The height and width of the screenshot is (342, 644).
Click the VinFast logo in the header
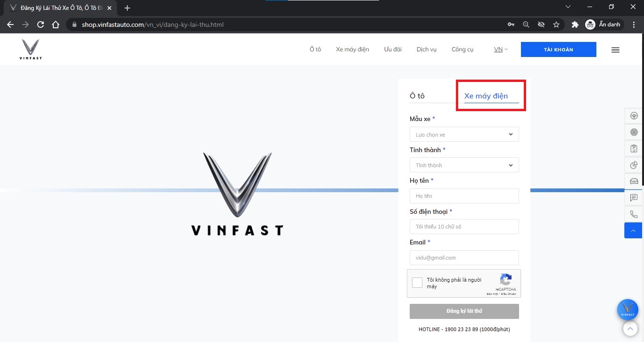(x=31, y=49)
